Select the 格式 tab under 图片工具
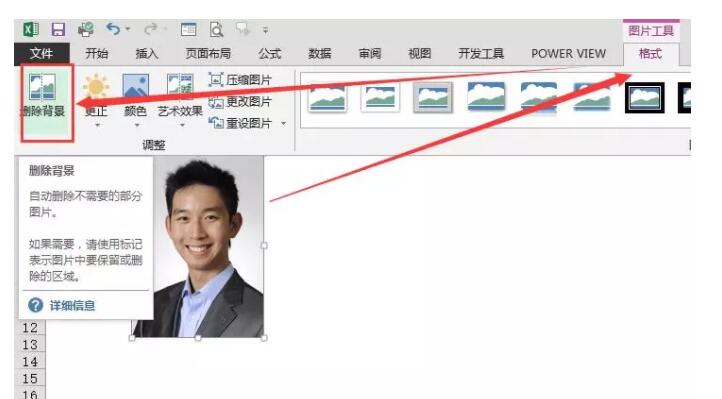The height and width of the screenshot is (399, 722). (x=650, y=54)
